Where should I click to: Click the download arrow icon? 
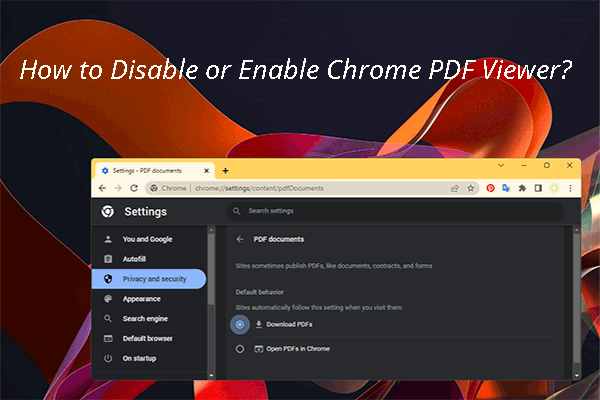[x=259, y=325]
